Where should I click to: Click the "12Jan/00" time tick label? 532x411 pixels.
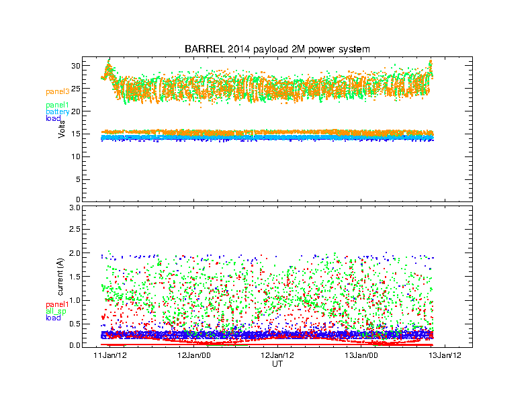point(194,355)
